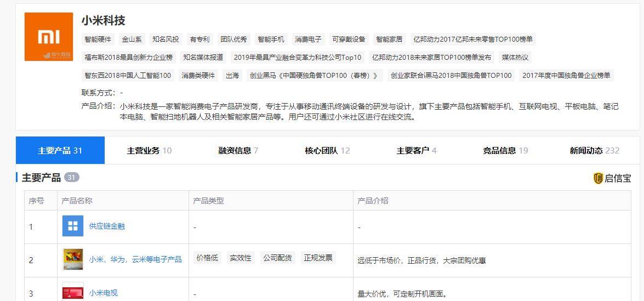Click the 正规发票 product type tag
644x301 pixels.
coord(318,258)
